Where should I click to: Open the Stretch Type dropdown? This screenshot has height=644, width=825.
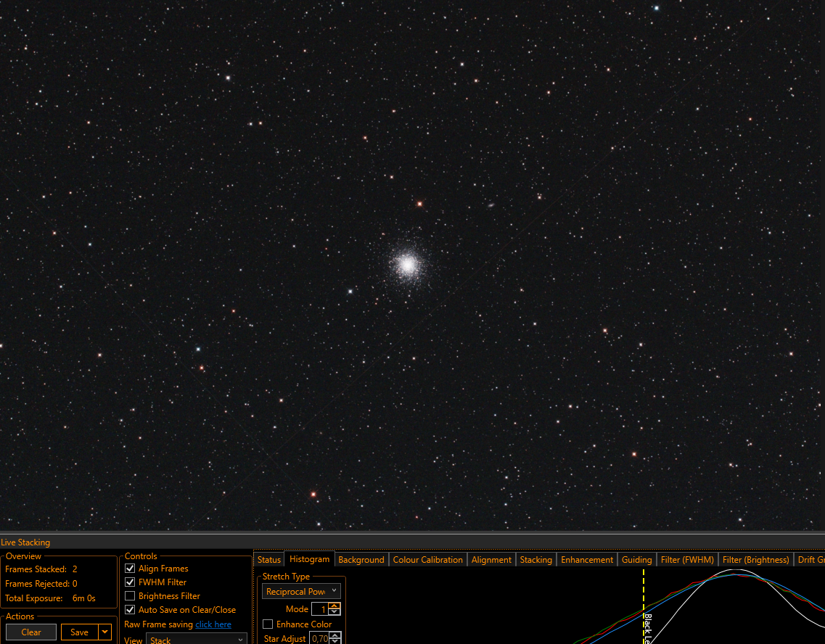point(301,592)
